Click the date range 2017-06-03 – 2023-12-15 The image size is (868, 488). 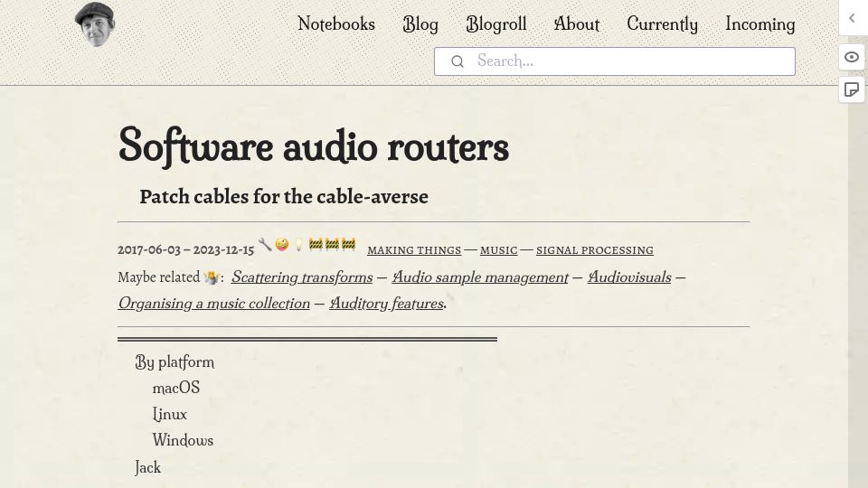tap(185, 250)
